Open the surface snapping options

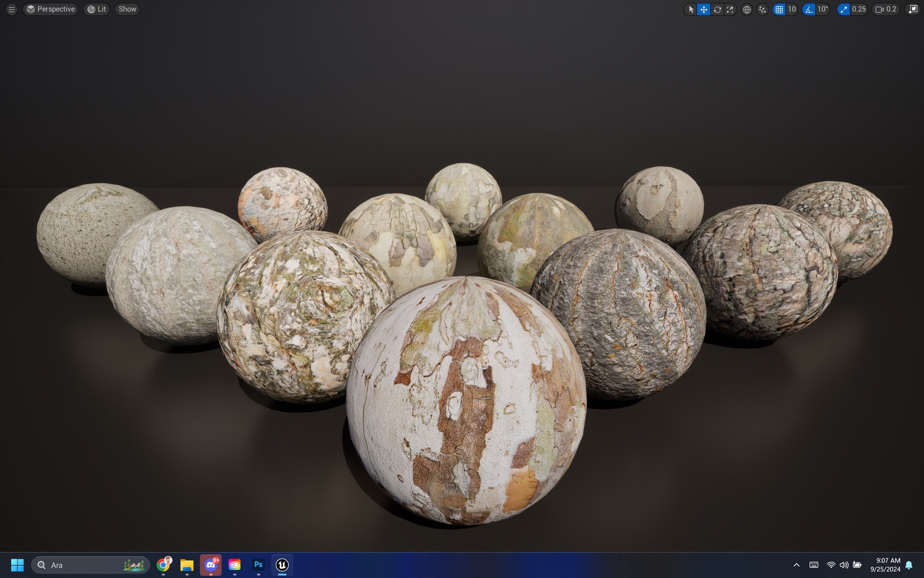pyautogui.click(x=762, y=9)
